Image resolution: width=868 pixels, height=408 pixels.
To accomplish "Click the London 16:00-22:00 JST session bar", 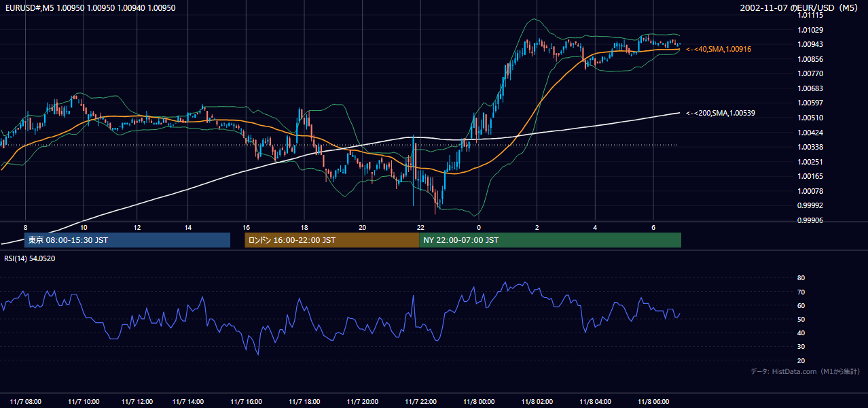I will click(x=332, y=240).
